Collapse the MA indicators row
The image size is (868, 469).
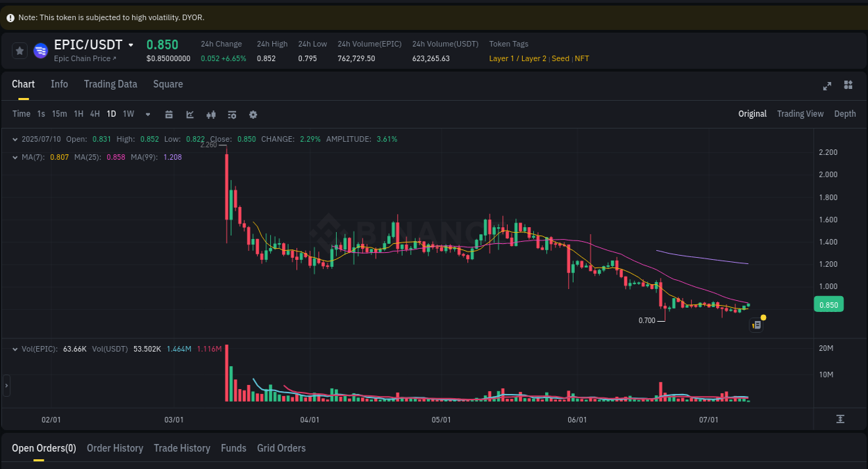point(15,157)
